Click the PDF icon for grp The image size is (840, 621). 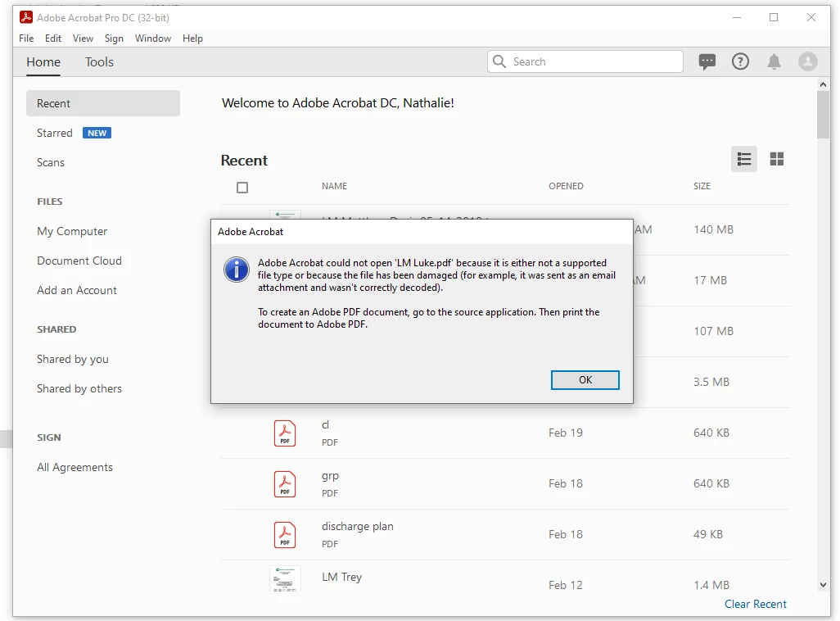click(285, 484)
